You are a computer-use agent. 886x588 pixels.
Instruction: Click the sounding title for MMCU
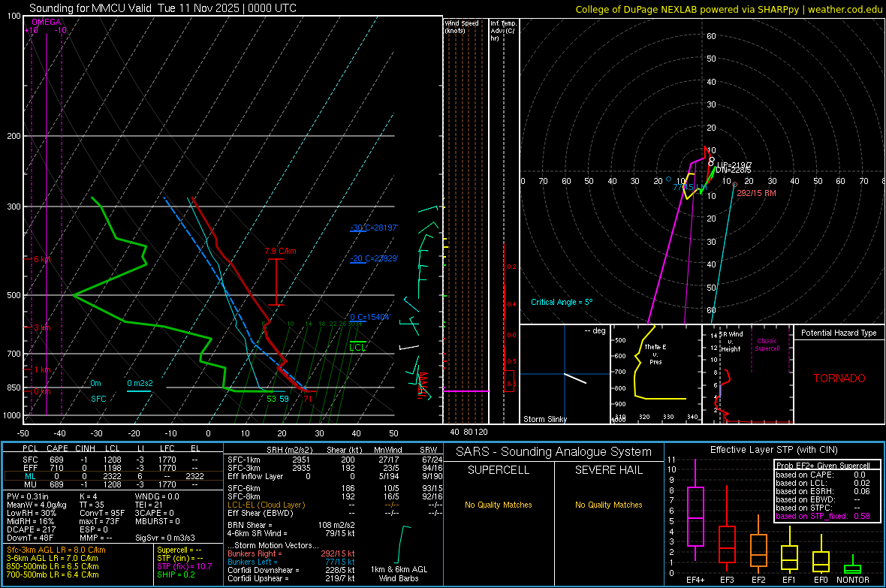coord(163,8)
